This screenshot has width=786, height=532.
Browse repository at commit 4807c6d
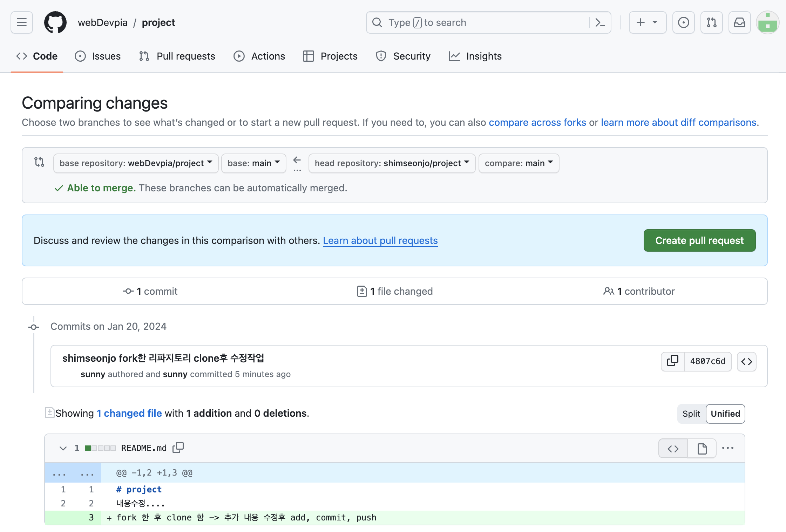746,361
